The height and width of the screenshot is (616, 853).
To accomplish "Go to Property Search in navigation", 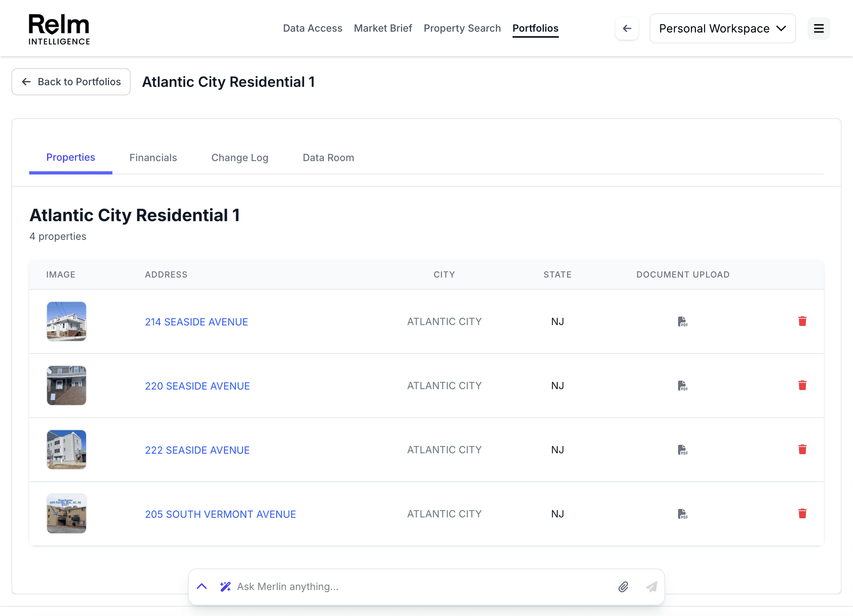I will tap(462, 28).
